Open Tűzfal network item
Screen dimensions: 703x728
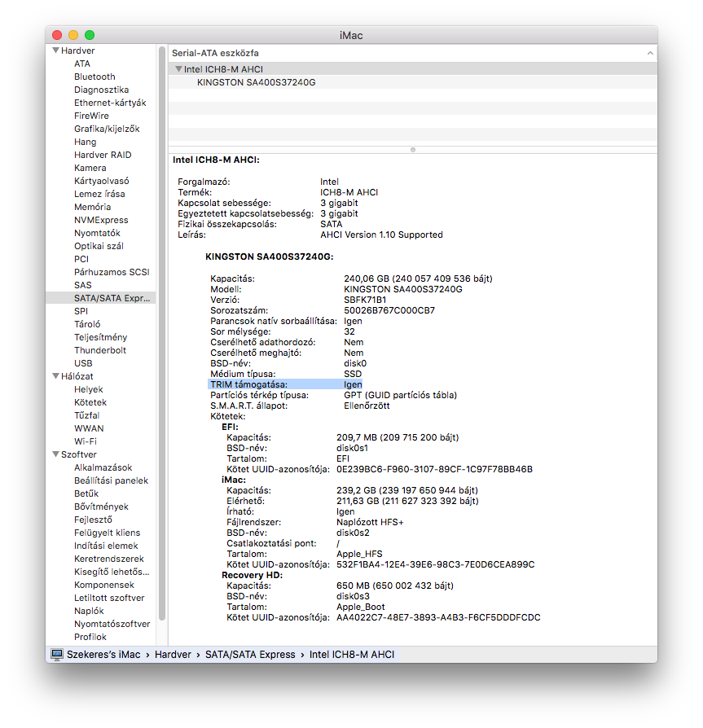[87, 415]
